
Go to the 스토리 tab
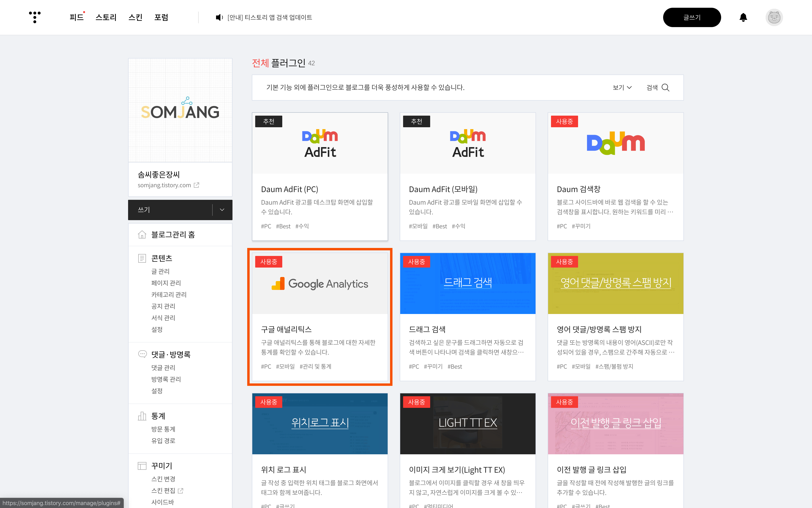click(x=106, y=17)
